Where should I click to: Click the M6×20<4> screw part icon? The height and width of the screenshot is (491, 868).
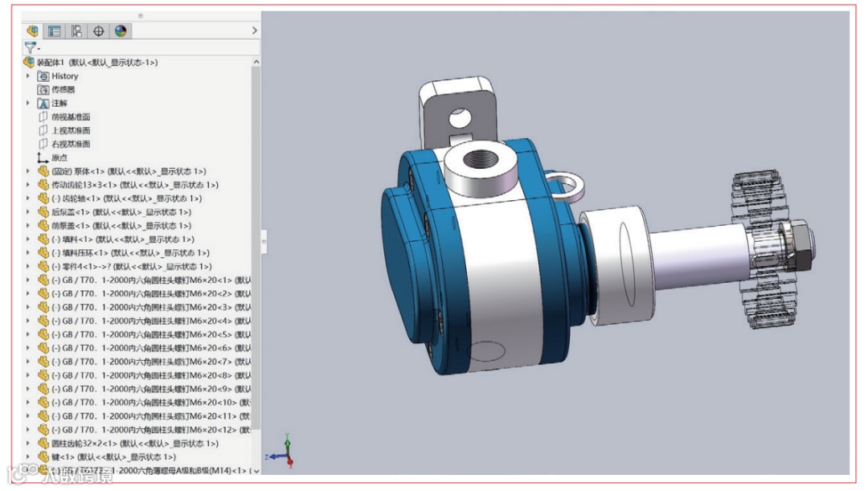click(43, 321)
